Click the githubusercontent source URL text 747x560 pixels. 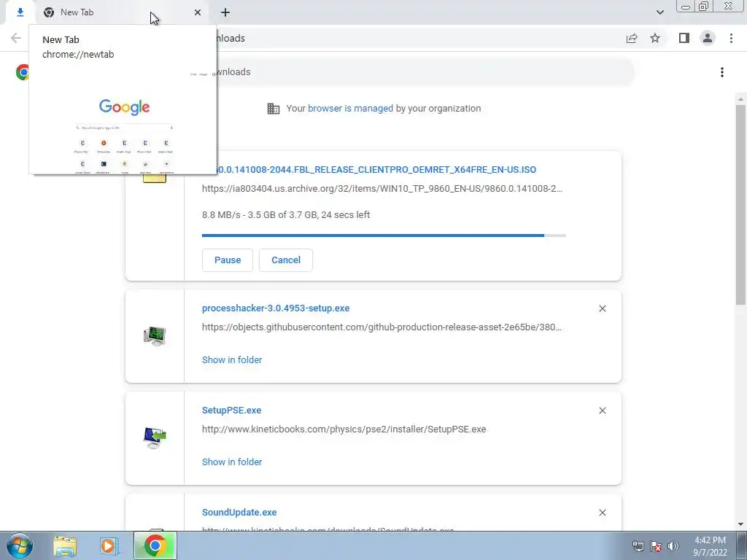[x=382, y=327]
